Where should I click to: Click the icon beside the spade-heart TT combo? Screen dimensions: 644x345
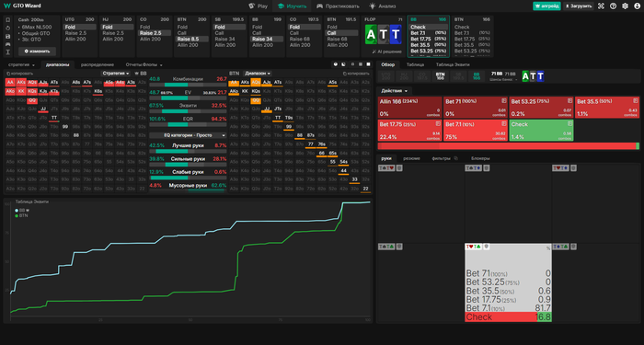399,168
